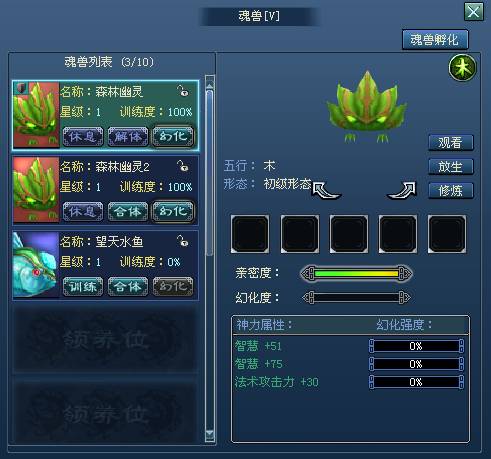Click 训练 for the 望天水鱼 beast
Image resolution: width=491 pixels, height=459 pixels.
click(83, 286)
